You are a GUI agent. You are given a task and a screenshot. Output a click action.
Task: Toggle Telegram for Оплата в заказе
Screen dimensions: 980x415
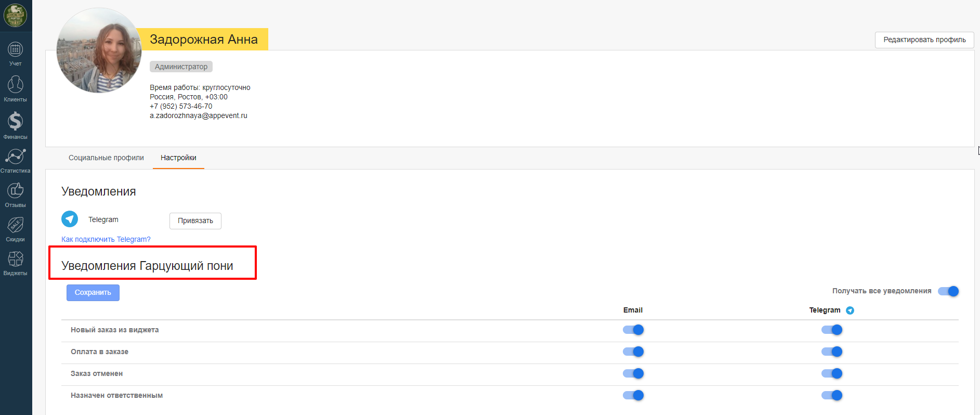832,352
